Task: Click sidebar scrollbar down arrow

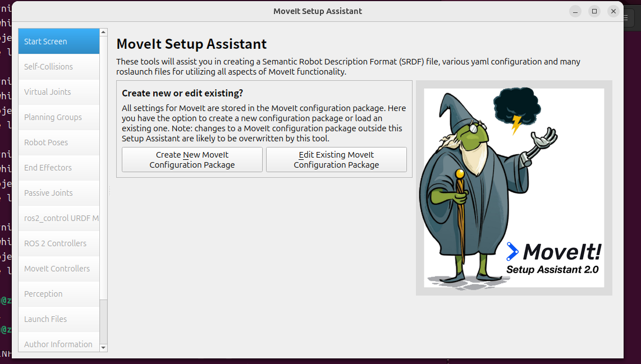Action: (x=103, y=348)
